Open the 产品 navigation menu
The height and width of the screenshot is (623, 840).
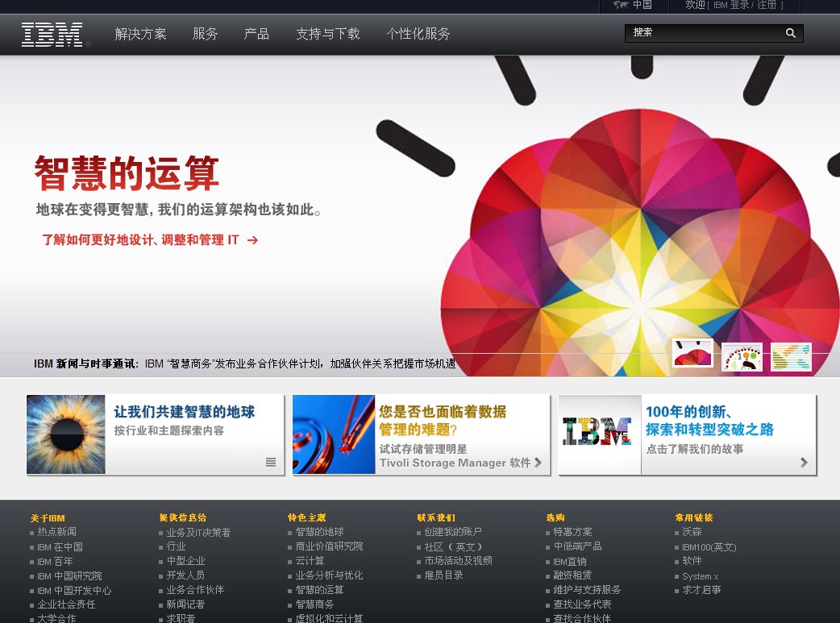[256, 34]
